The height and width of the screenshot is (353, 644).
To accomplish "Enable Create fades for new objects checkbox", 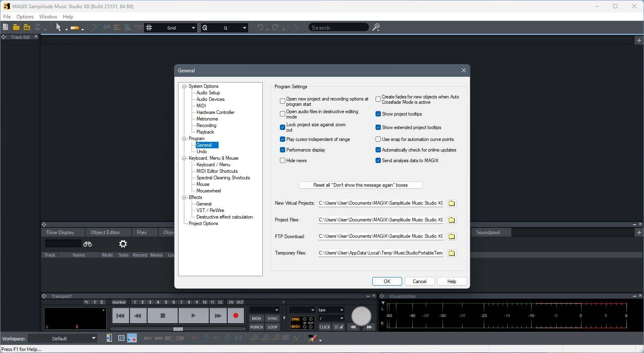I will point(378,99).
